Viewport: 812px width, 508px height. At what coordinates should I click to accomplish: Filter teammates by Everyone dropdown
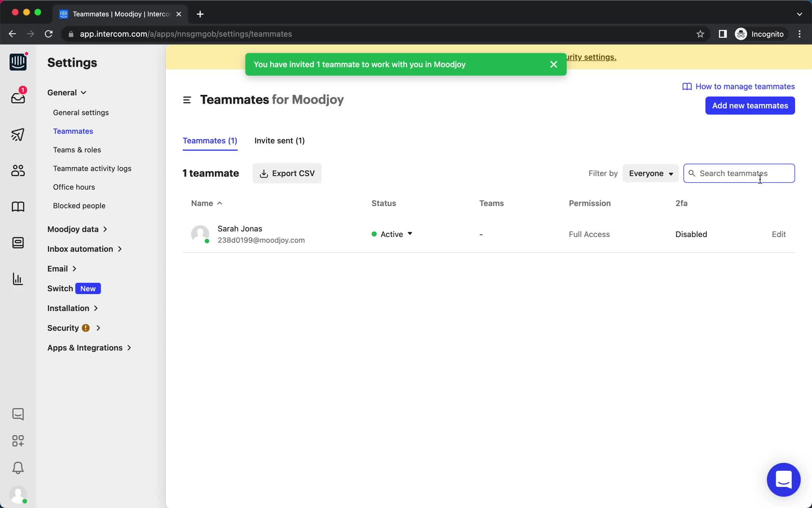click(650, 173)
